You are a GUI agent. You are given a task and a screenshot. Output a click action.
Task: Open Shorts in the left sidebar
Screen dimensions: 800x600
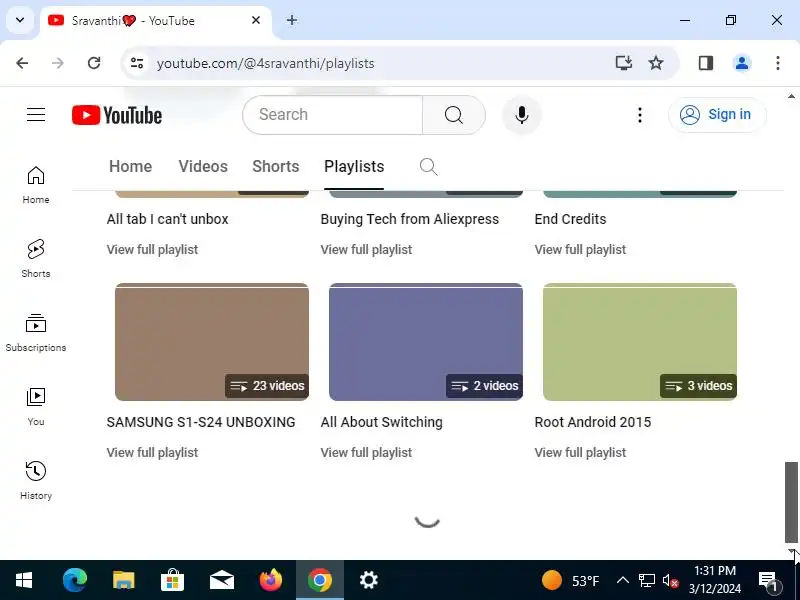36,259
